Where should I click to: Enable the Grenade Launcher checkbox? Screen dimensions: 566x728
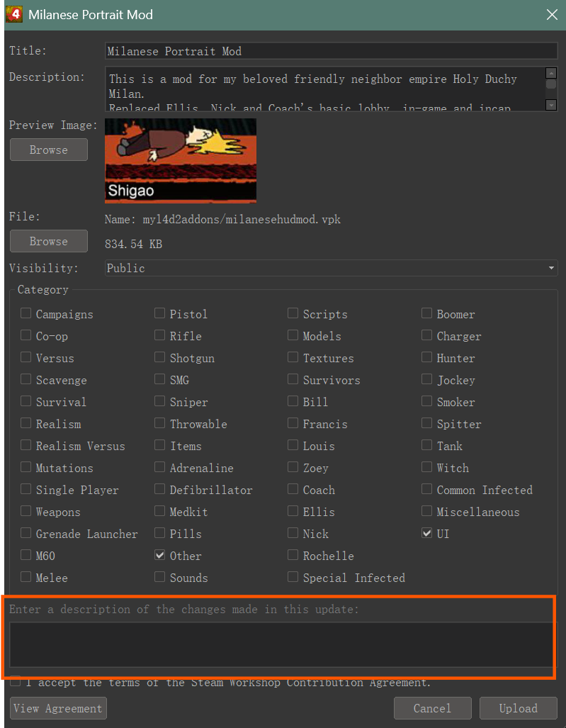click(26, 533)
